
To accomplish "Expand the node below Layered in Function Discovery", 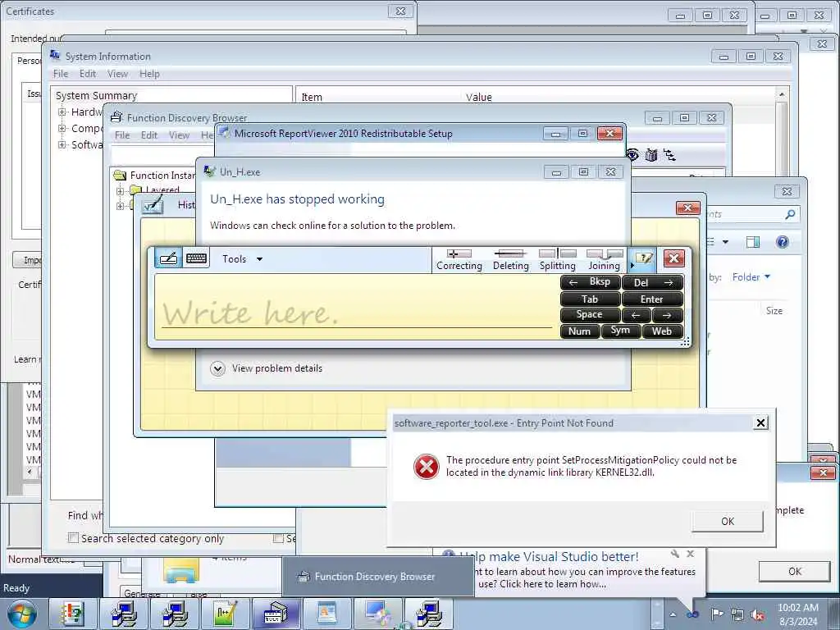I will (120, 206).
